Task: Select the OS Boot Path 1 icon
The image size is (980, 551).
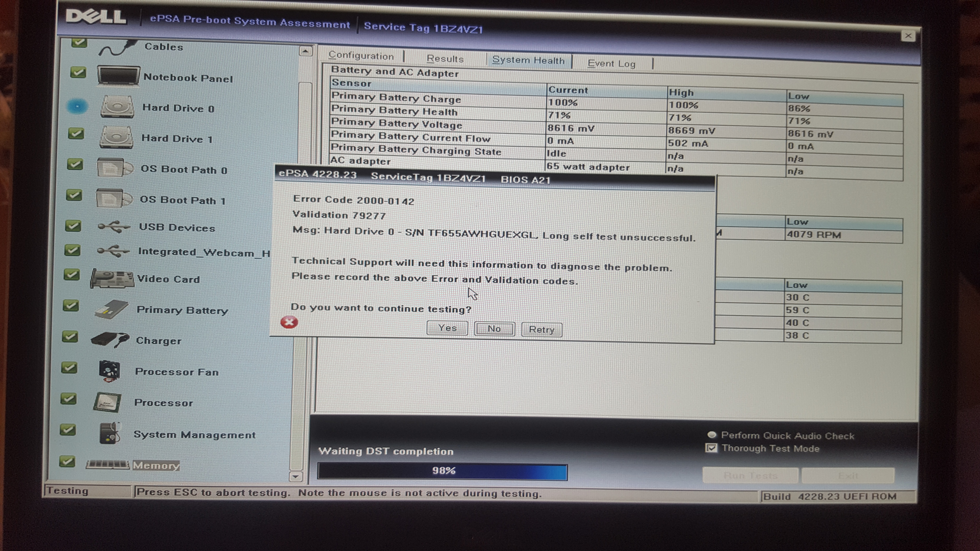Action: [114, 198]
